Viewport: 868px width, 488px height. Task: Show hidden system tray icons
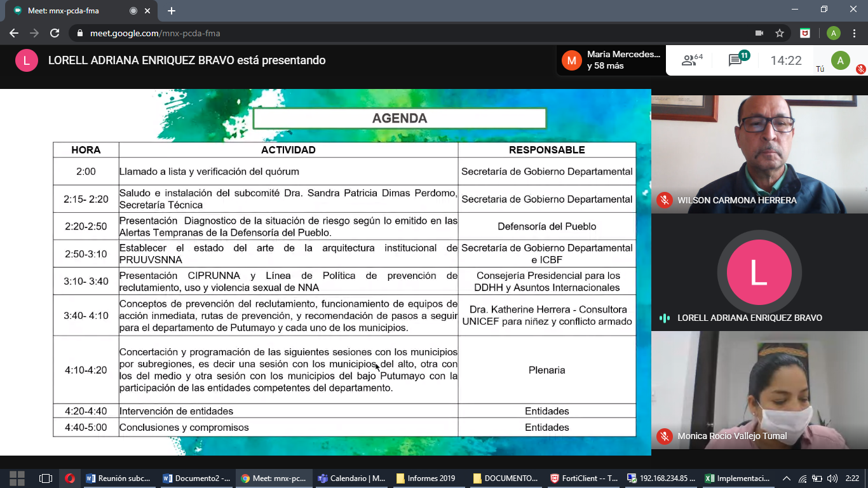point(786,478)
